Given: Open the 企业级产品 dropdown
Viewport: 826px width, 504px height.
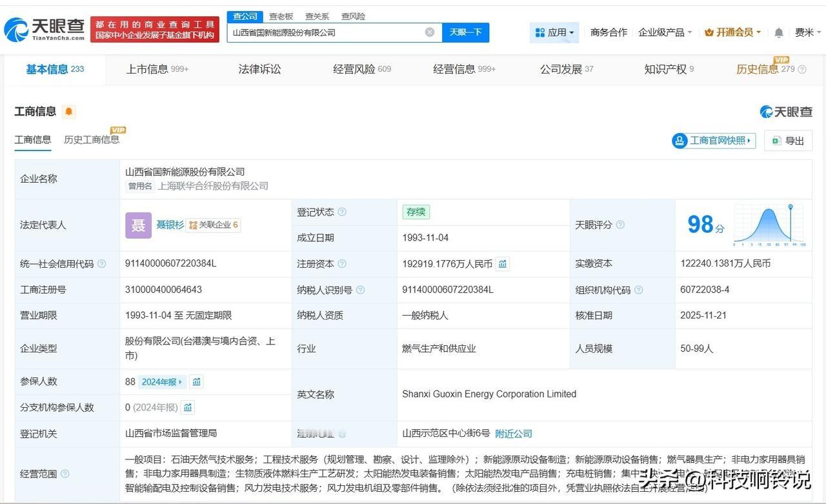Looking at the screenshot, I should [665, 32].
